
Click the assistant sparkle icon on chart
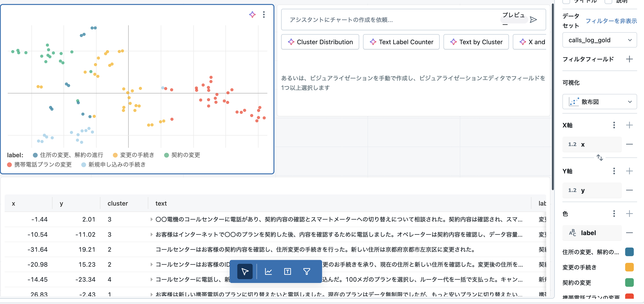[252, 15]
